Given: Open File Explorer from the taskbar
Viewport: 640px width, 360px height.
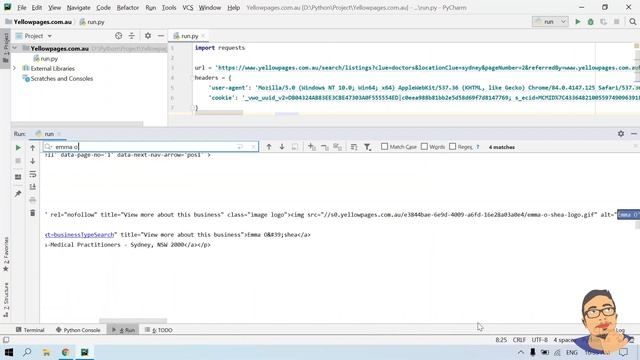Looking at the screenshot, I should tap(46, 352).
